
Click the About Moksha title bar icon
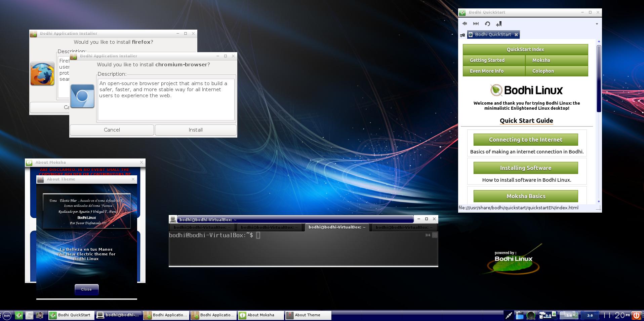click(29, 163)
